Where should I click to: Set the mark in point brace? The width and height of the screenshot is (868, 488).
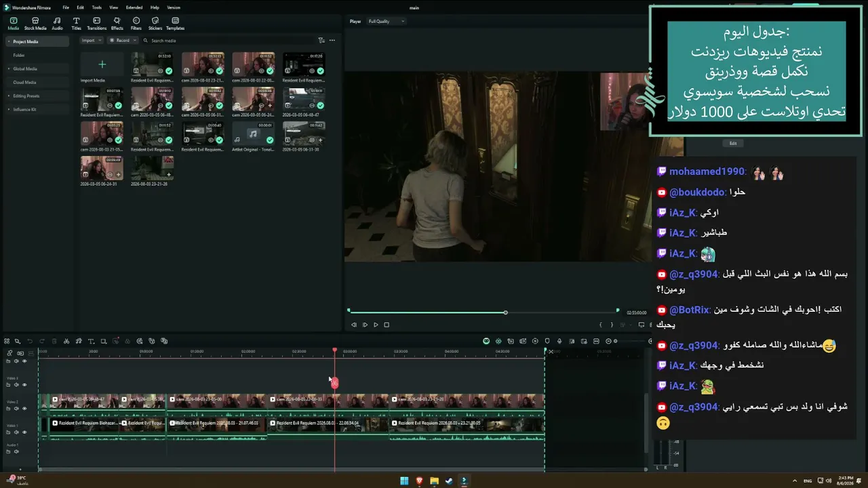click(601, 325)
